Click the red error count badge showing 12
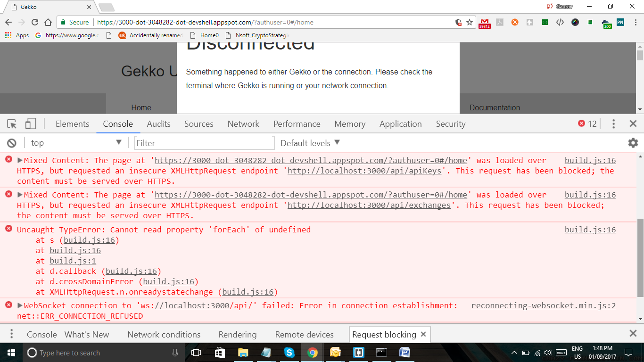The width and height of the screenshot is (644, 362). (587, 124)
